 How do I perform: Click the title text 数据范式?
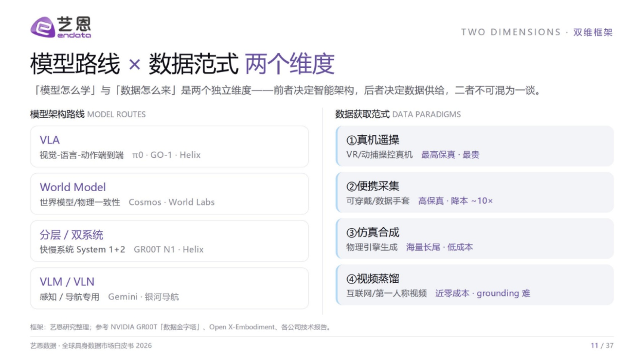pos(193,64)
